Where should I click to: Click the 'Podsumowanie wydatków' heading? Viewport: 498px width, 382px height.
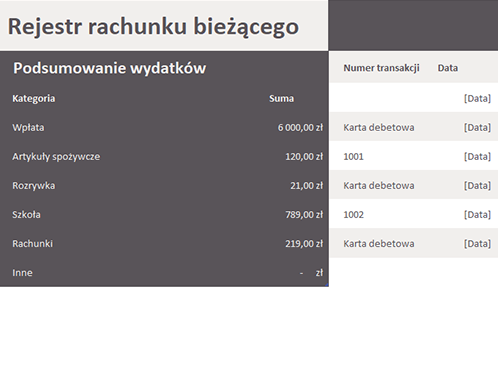point(110,68)
